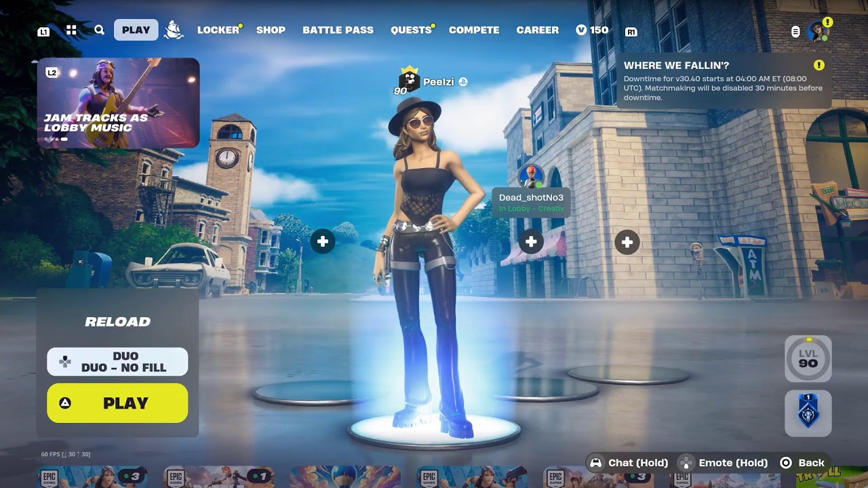Invite friend via plus under Dead_shotNo3

click(x=531, y=241)
